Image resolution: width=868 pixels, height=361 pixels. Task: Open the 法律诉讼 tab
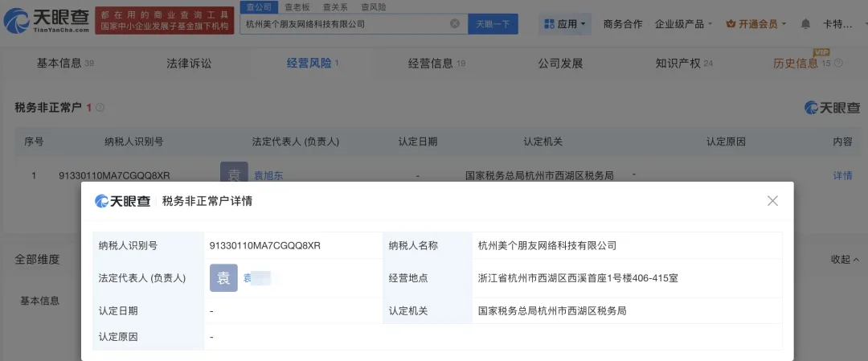click(189, 64)
